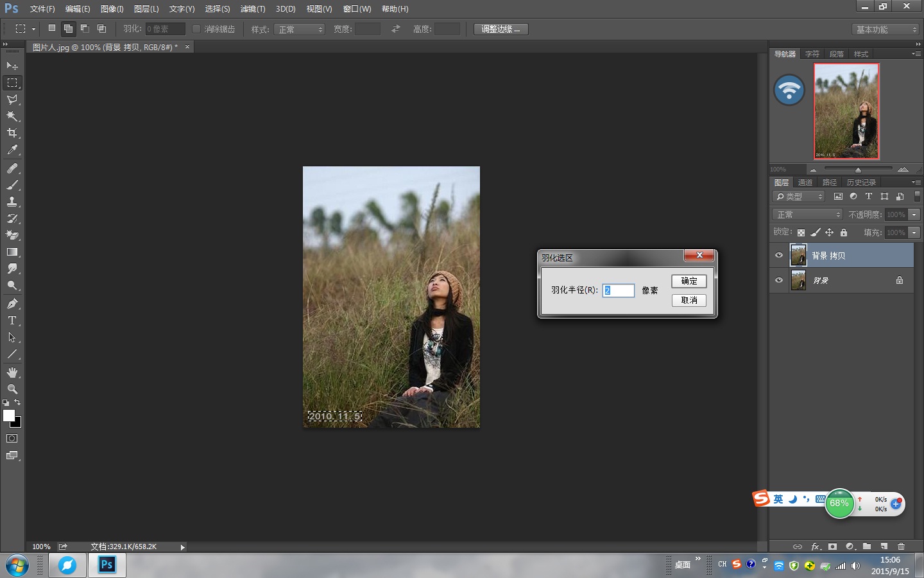Click the Quick Mask mode icon
Image resolution: width=924 pixels, height=578 pixels.
[x=12, y=439]
